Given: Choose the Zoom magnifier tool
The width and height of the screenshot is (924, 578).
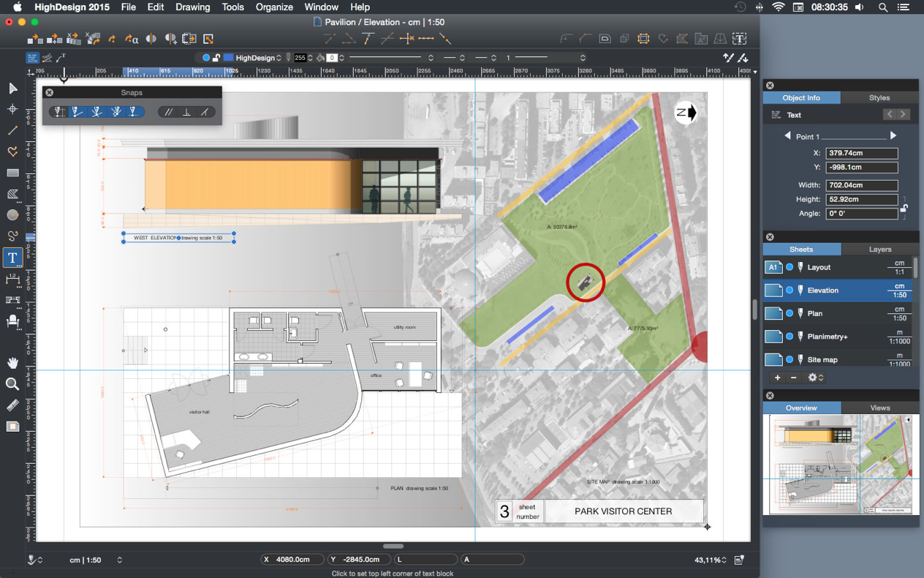Looking at the screenshot, I should pos(12,385).
